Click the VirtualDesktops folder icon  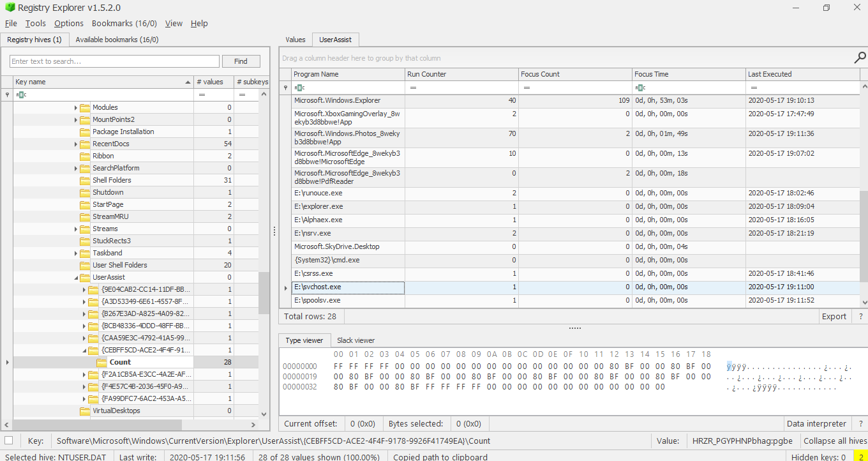(x=85, y=411)
